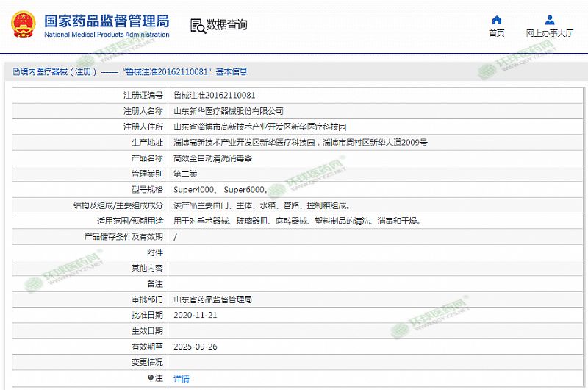This screenshot has height=390, width=588.
Task: Select the 首页 navigation label
Action: click(x=497, y=33)
